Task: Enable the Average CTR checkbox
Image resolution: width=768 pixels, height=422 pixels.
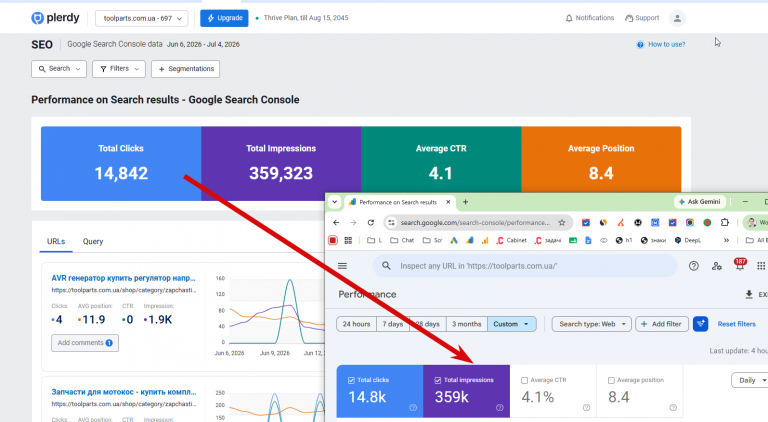Action: [525, 380]
